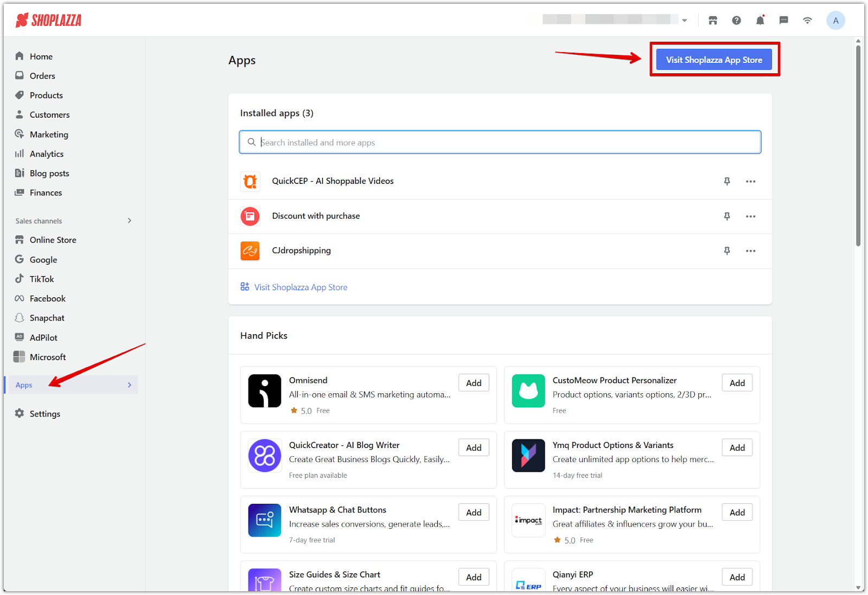
Task: Open the Whatsapp & Chat Buttons icon
Action: 265,520
